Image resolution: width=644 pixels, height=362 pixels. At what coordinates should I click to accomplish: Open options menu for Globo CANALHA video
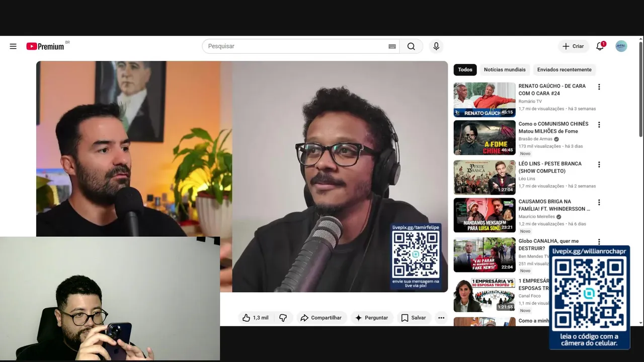tap(599, 242)
